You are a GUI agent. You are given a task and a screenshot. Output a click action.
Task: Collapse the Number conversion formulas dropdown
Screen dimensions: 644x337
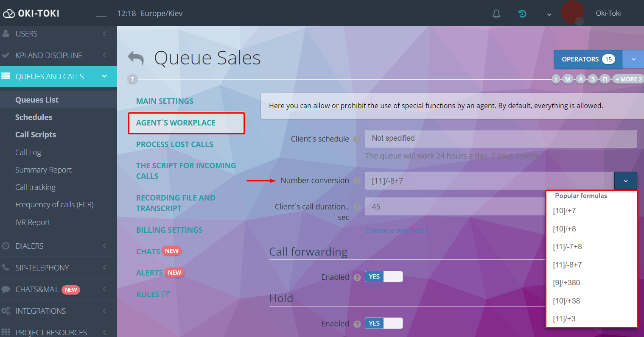625,181
